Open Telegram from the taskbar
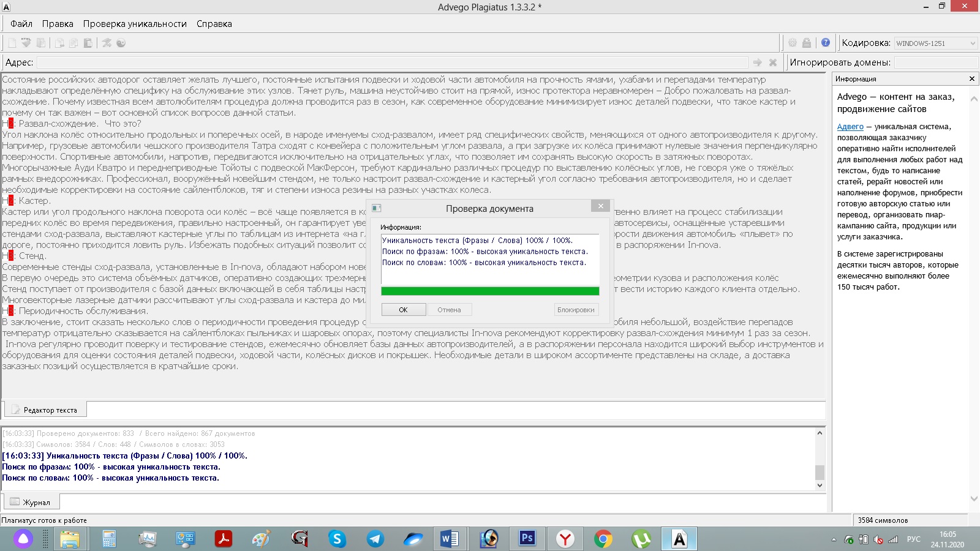The width and height of the screenshot is (980, 551). point(375,539)
